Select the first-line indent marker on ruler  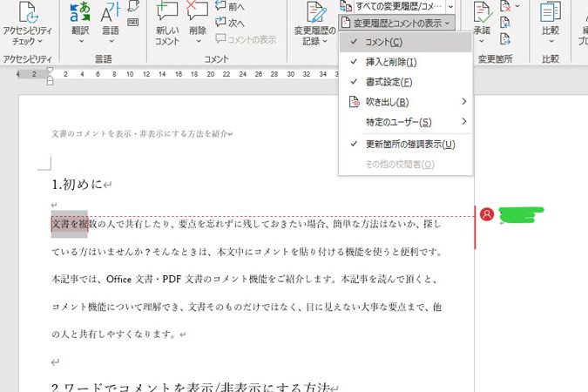(x=50, y=71)
